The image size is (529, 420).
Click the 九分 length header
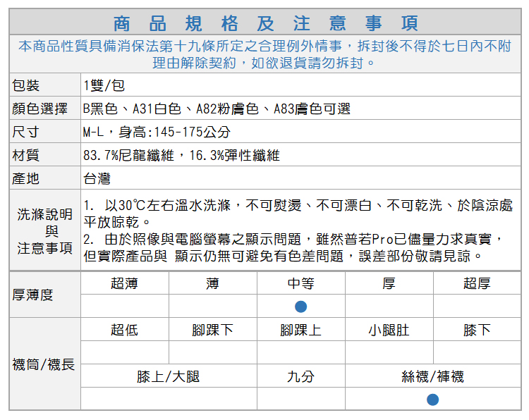(301, 376)
